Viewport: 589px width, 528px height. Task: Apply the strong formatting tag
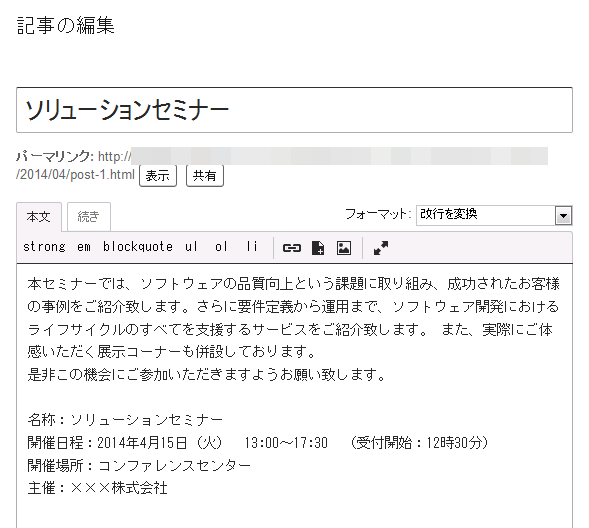pos(44,247)
